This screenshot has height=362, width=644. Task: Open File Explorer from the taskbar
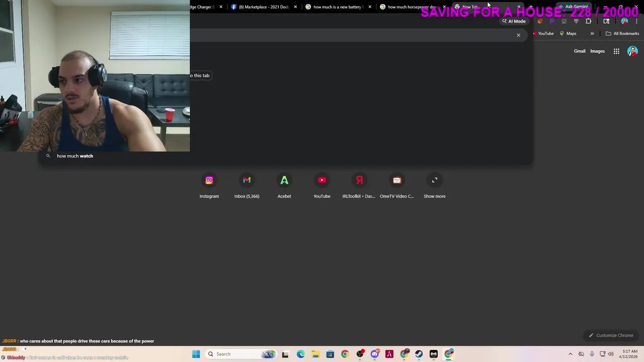pyautogui.click(x=315, y=354)
